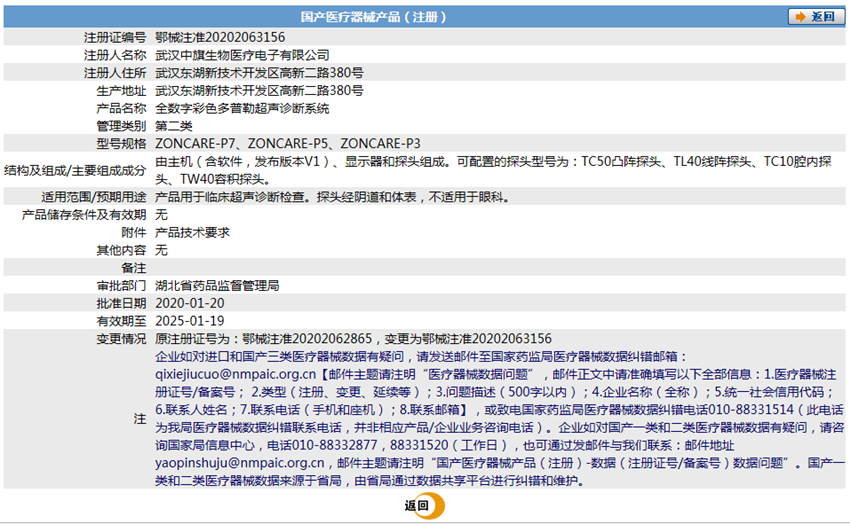Click the 注册人住所 address value
Viewport: 850px width, 524px height.
point(259,73)
